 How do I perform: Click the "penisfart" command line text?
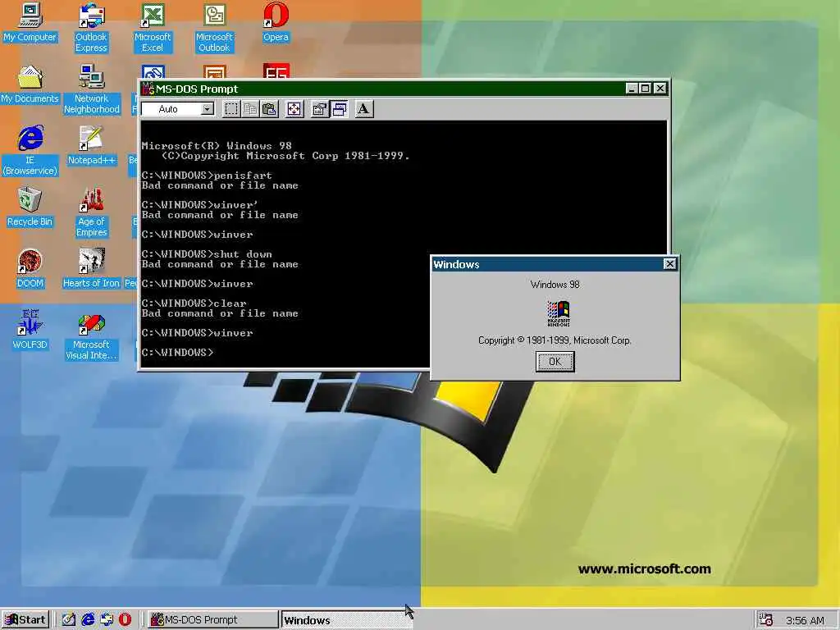[243, 176]
